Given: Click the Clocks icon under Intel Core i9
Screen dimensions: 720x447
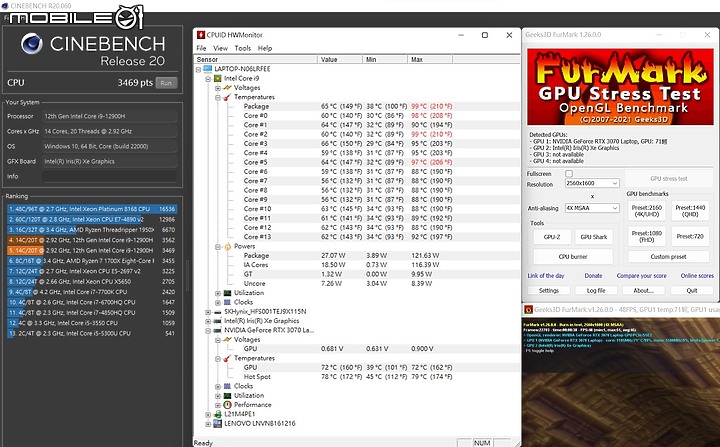Looking at the screenshot, I should pyautogui.click(x=227, y=302).
